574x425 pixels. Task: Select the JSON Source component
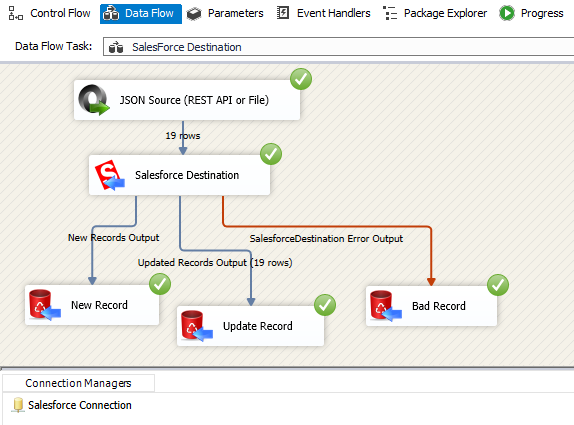[187, 100]
